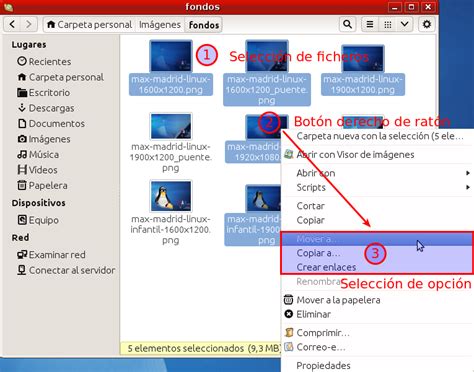
Task: Choose Comprimir… in the context menu
Action: [x=378, y=333]
